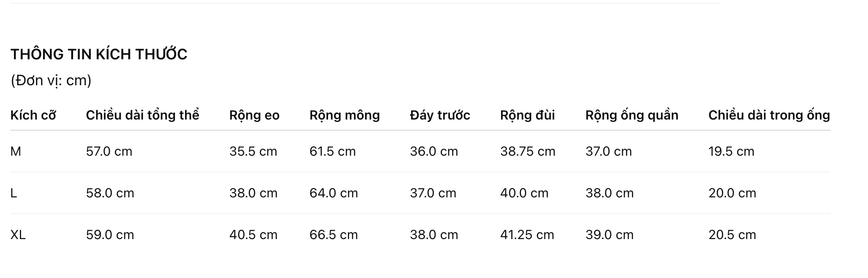Click the Rộng eo column header
868x278 pixels.
(254, 115)
